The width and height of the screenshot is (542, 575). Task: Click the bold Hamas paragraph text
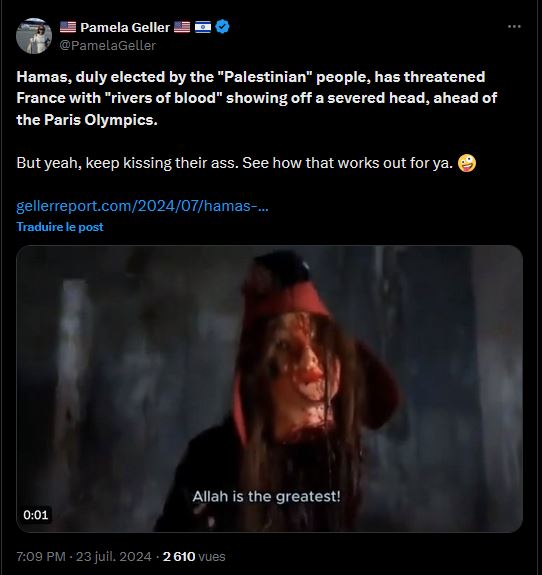coord(257,98)
